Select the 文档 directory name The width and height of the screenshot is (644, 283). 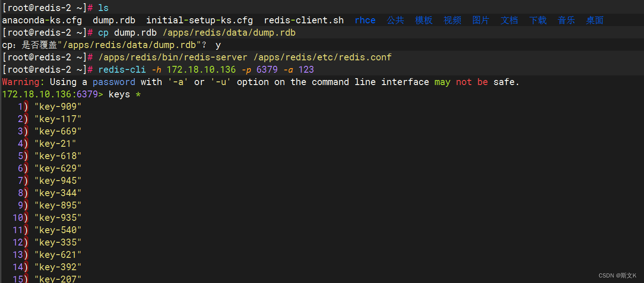(x=509, y=20)
